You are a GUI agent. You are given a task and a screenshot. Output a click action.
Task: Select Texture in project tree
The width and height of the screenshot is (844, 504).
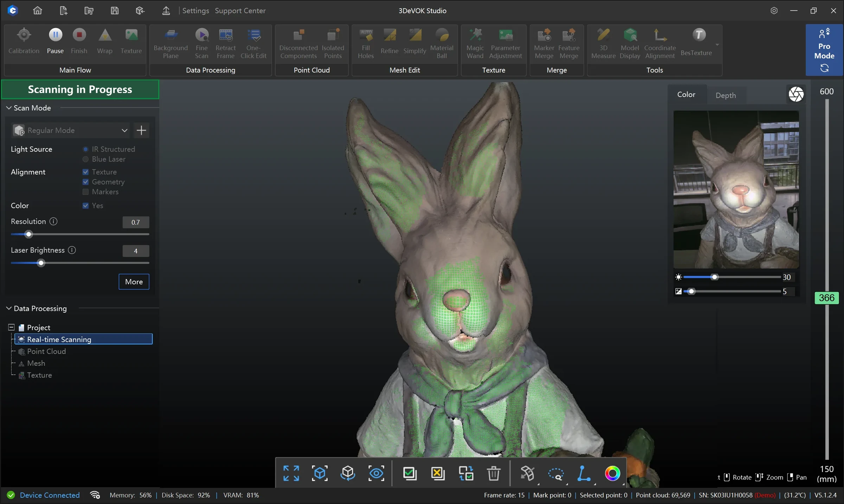[39, 375]
